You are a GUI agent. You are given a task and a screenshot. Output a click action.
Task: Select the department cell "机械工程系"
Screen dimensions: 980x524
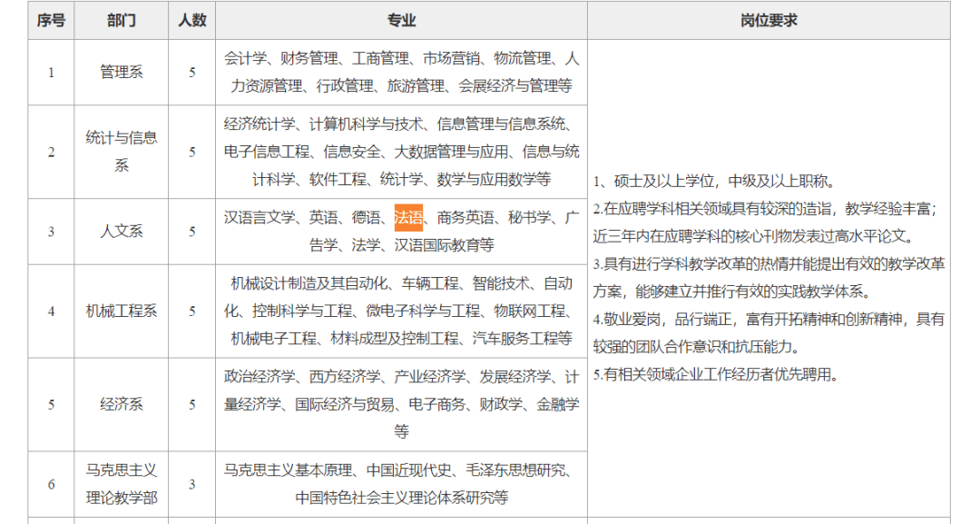point(122,311)
